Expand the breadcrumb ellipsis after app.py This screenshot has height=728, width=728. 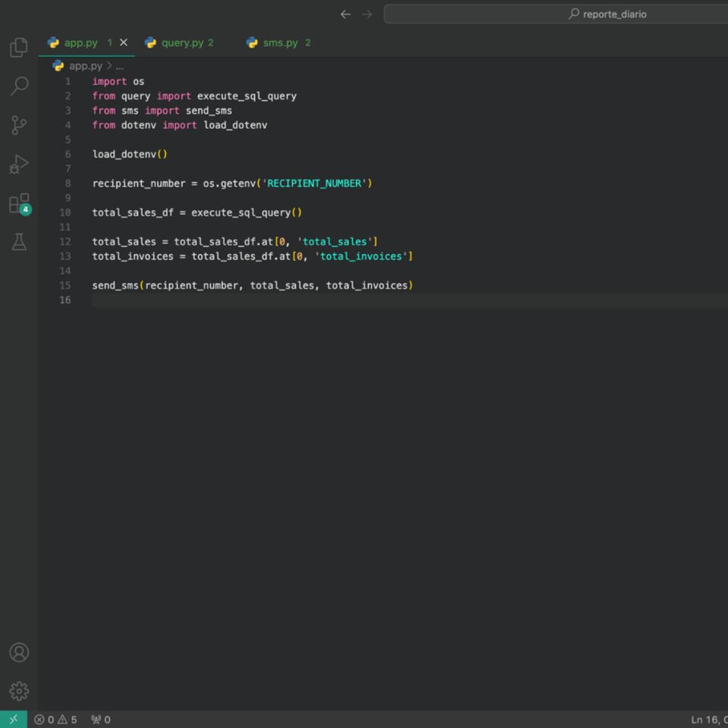point(119,66)
